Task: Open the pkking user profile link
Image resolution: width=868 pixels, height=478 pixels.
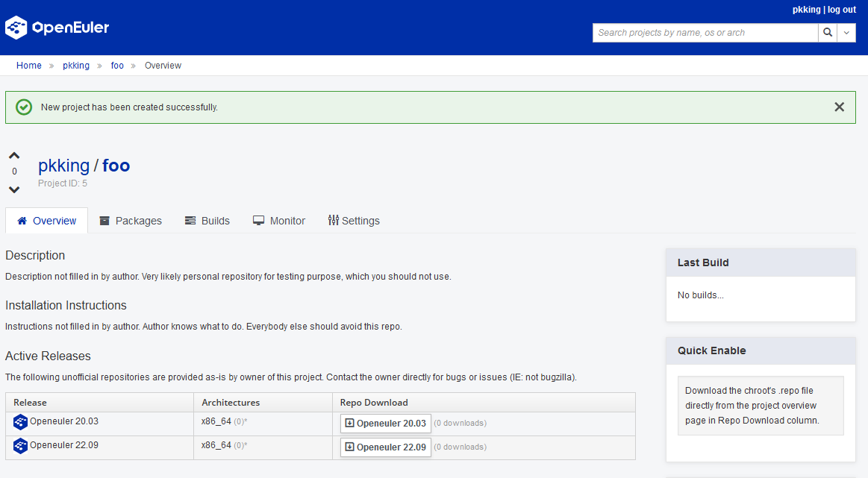Action: click(x=806, y=10)
